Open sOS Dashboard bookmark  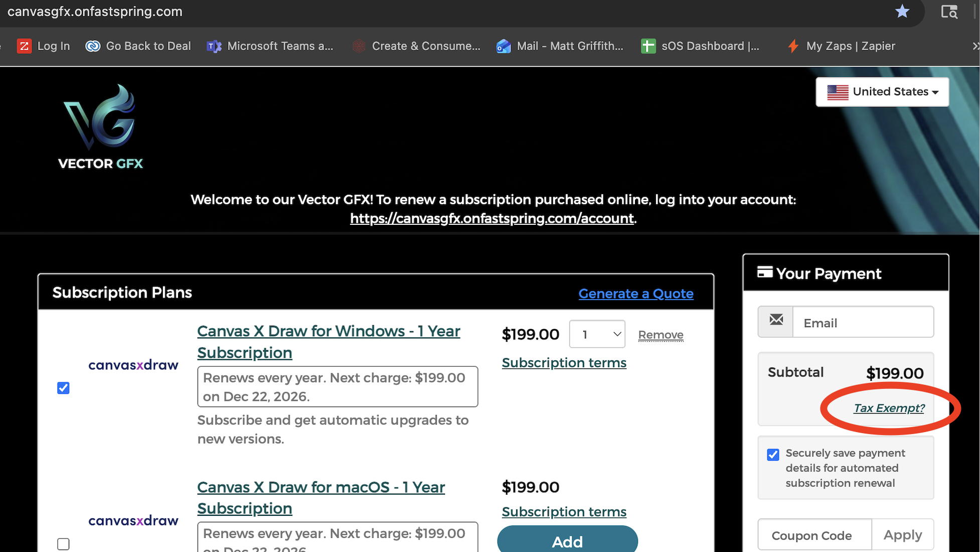tap(700, 46)
